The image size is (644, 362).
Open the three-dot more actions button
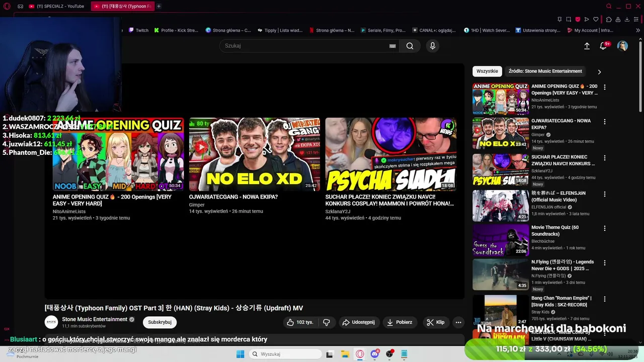[x=458, y=322]
